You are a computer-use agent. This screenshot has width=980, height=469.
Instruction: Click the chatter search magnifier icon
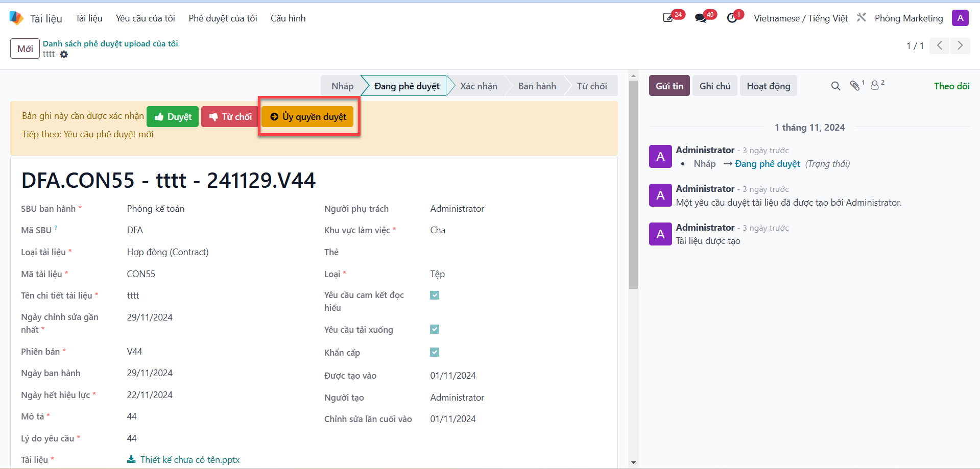coord(835,86)
